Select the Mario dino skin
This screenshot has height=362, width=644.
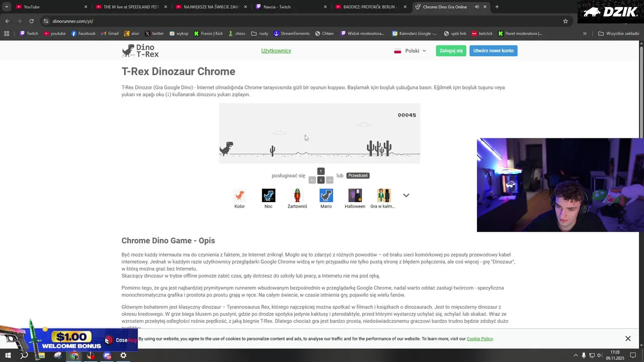[326, 199]
